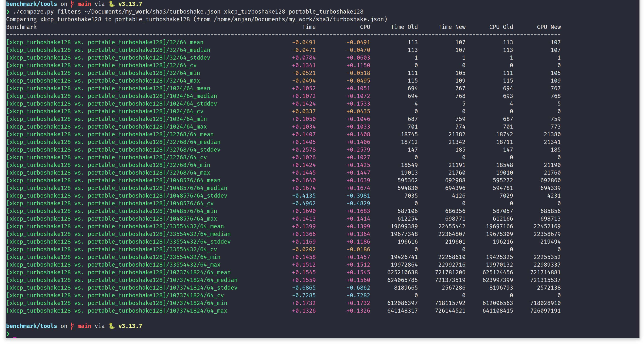Screen dimensions: 644x344
Task: Click the Time Old column header
Action: 404,27
